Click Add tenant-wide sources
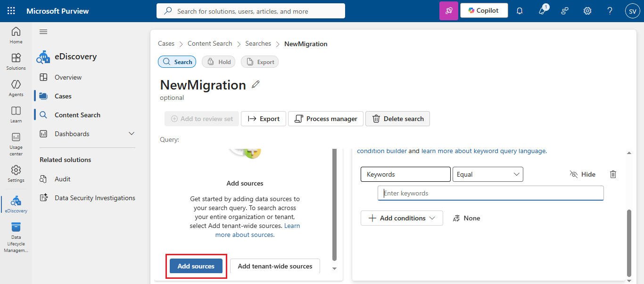 pos(275,266)
